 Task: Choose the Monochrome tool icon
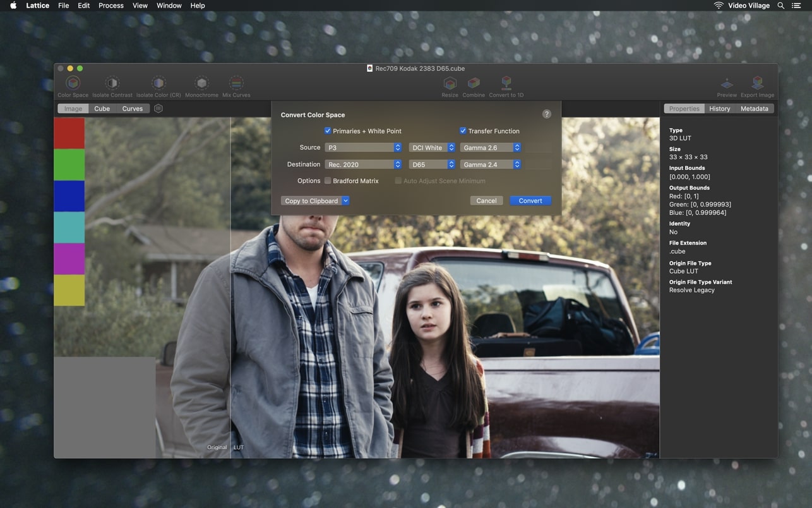201,83
